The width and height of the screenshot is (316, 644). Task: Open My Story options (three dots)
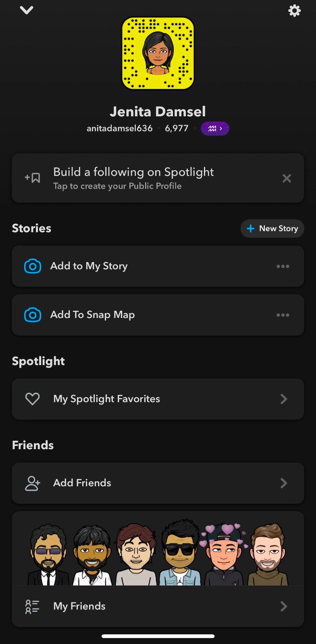(x=283, y=266)
